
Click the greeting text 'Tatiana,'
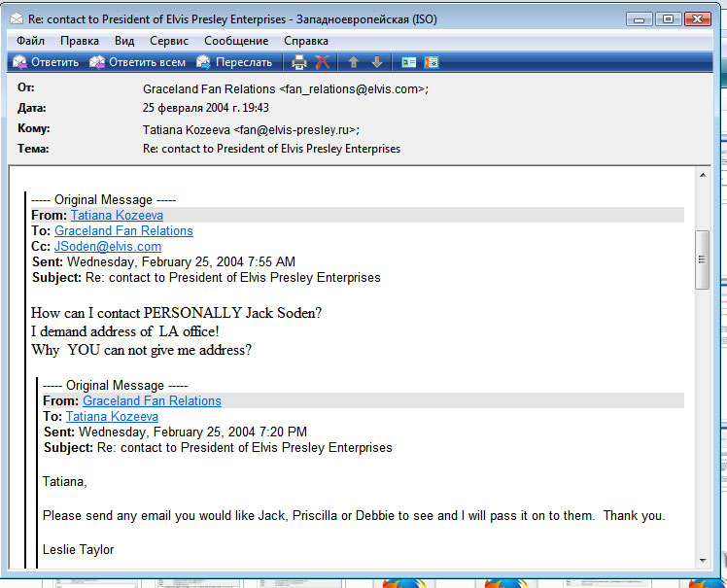(65, 482)
